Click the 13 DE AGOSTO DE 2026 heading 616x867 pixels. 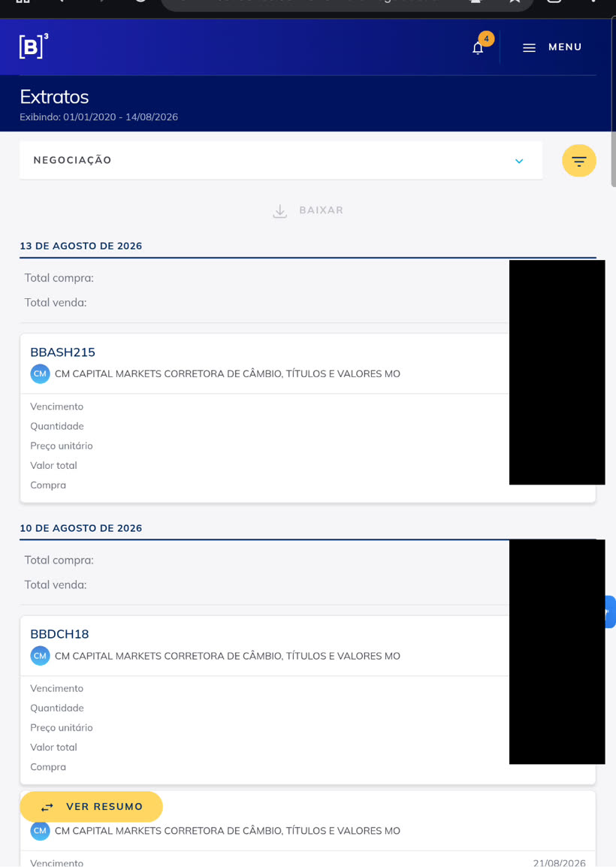click(x=80, y=246)
